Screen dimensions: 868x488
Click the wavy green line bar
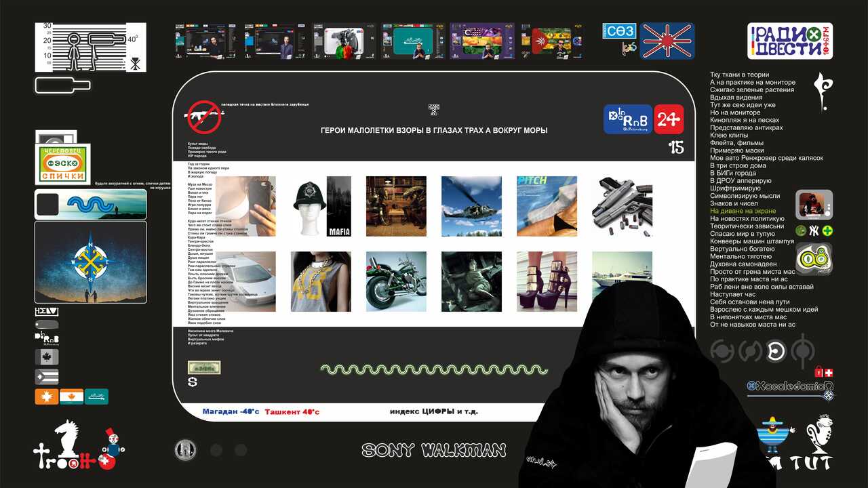click(434, 369)
